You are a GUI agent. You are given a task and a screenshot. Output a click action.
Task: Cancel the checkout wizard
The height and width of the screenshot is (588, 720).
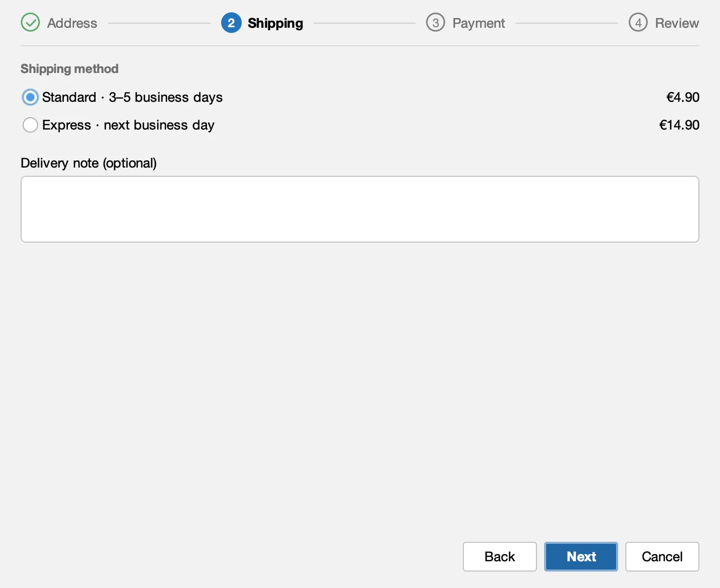[x=662, y=557]
